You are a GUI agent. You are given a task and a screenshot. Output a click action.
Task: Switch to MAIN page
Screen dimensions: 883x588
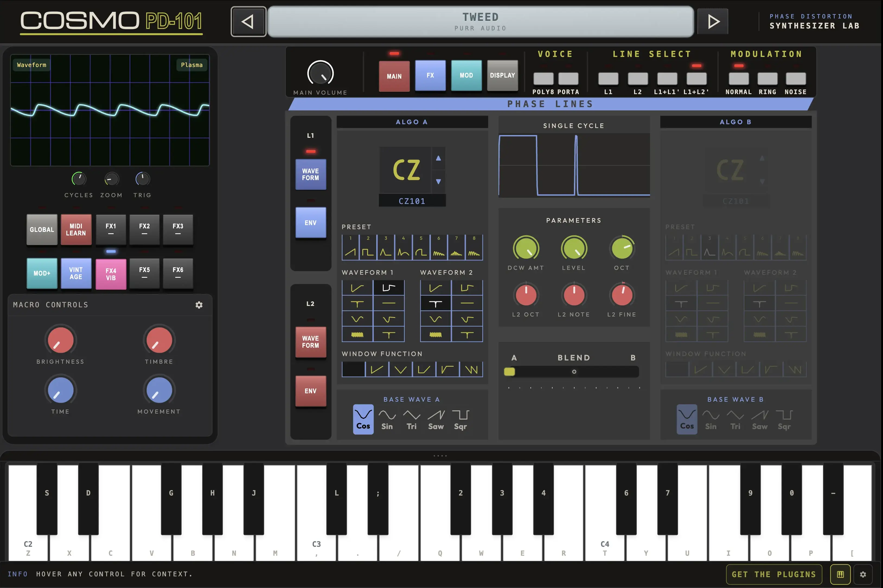[394, 76]
